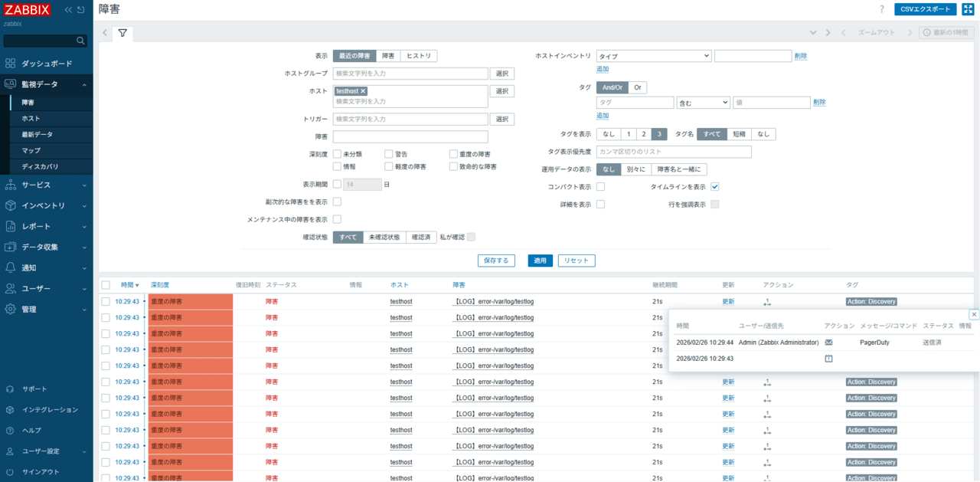Click the filter funnel icon tab
The image size is (980, 482).
point(122,34)
